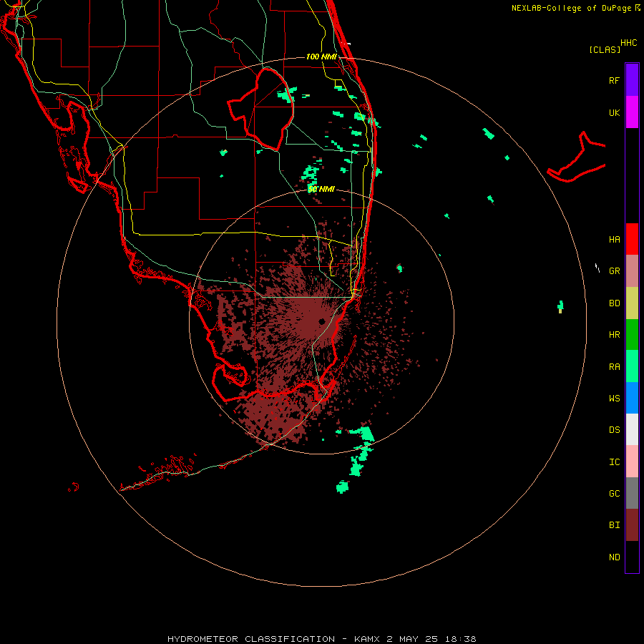The height and width of the screenshot is (644, 644).
Task: Click the [CLAS] units label
Action: 605,49
